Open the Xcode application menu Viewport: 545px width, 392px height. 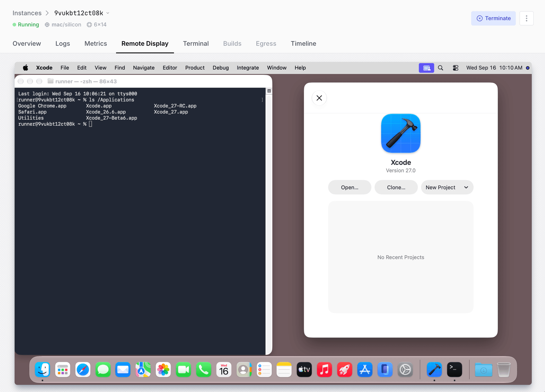pos(44,68)
